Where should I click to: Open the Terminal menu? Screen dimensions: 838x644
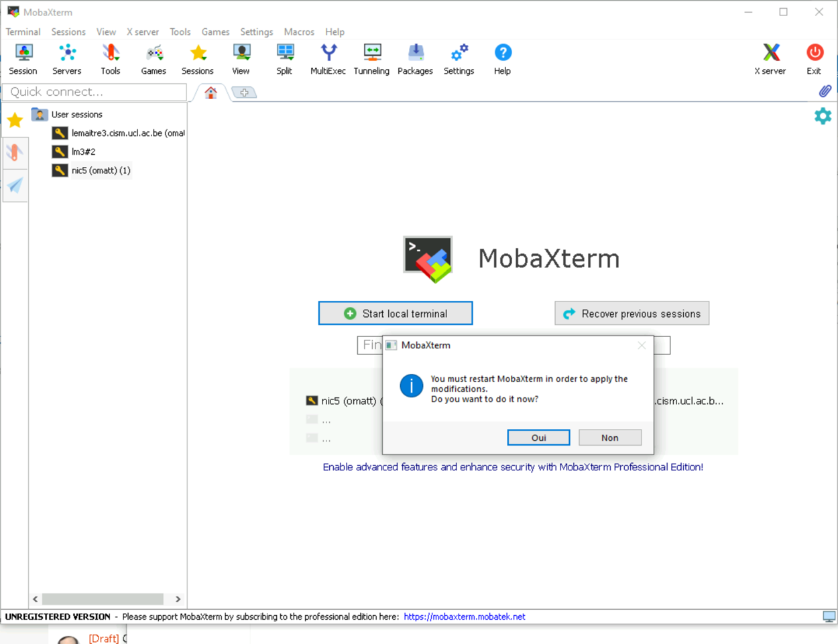(23, 31)
